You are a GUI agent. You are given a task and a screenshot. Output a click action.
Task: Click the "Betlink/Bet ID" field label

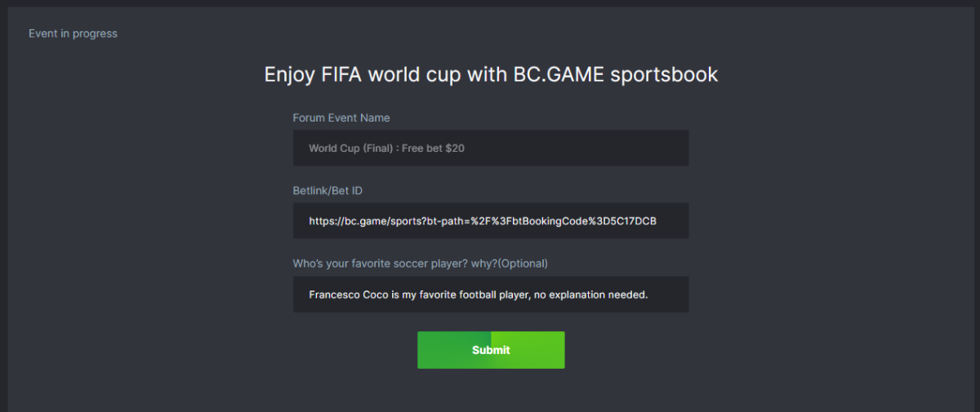pyautogui.click(x=327, y=190)
